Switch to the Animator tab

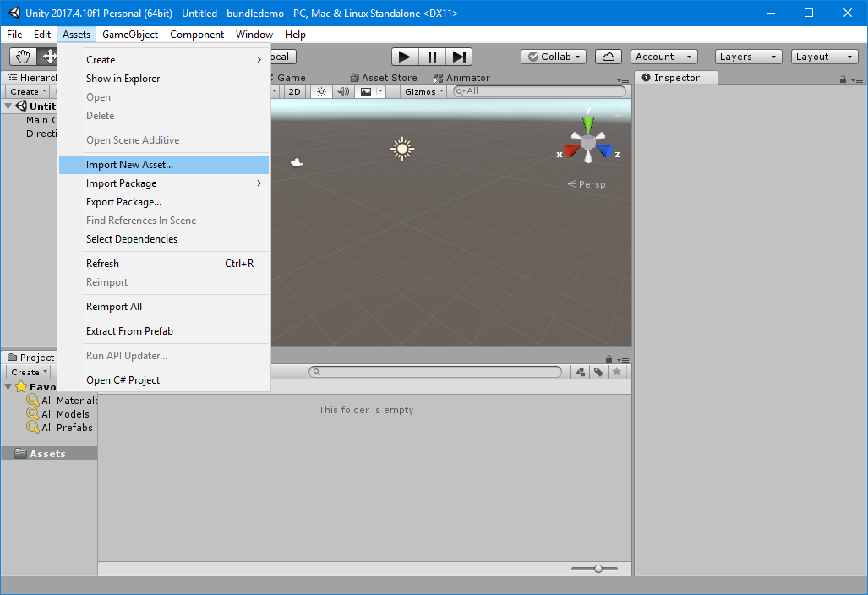[x=461, y=78]
